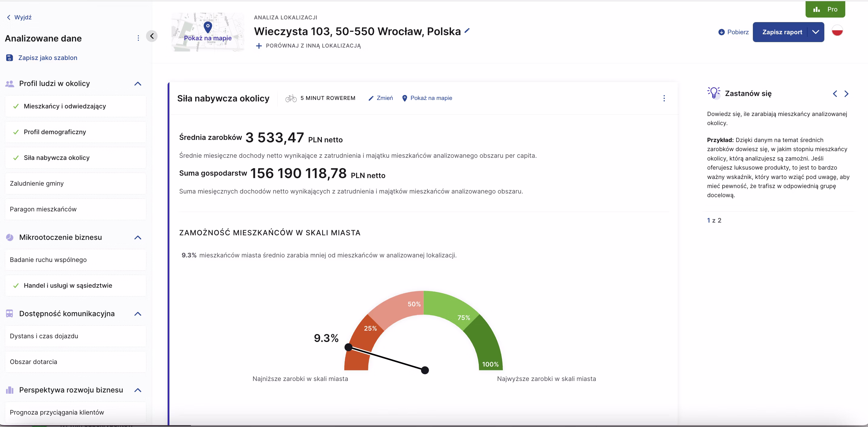Click the pencil icon to edit the address
The image size is (868, 427).
[x=467, y=31]
